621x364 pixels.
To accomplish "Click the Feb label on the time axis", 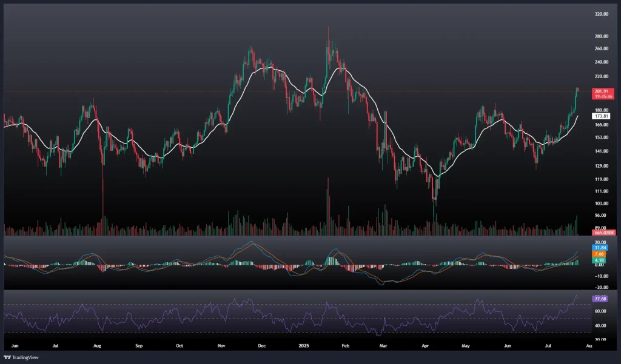I will [345, 346].
